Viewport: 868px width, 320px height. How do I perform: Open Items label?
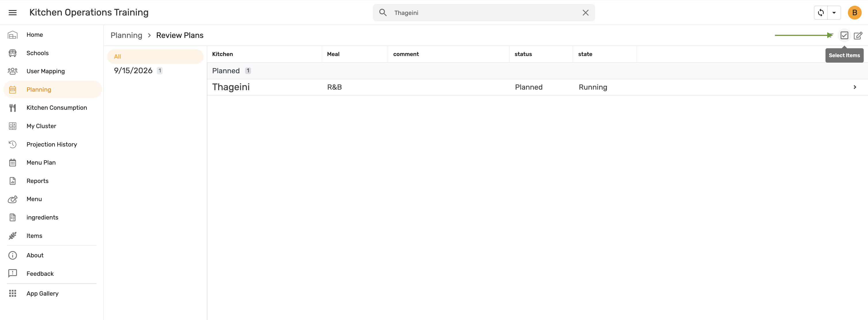pos(34,236)
